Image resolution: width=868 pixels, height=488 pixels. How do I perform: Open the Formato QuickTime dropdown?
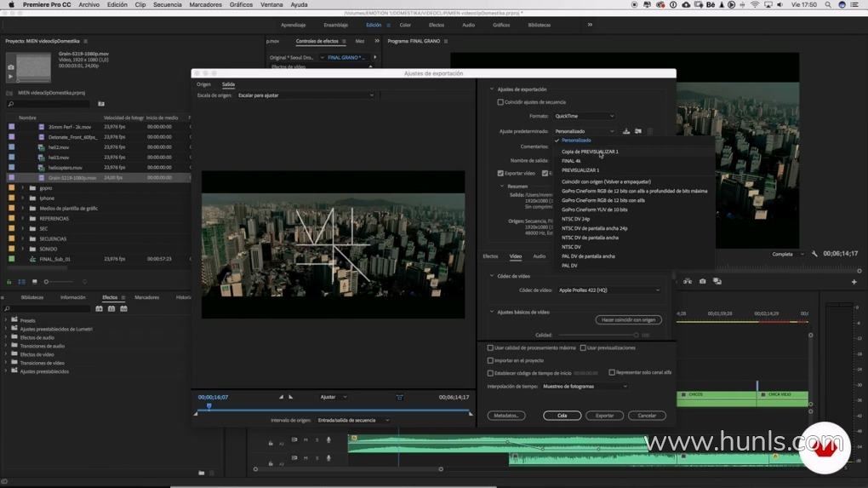pos(584,116)
